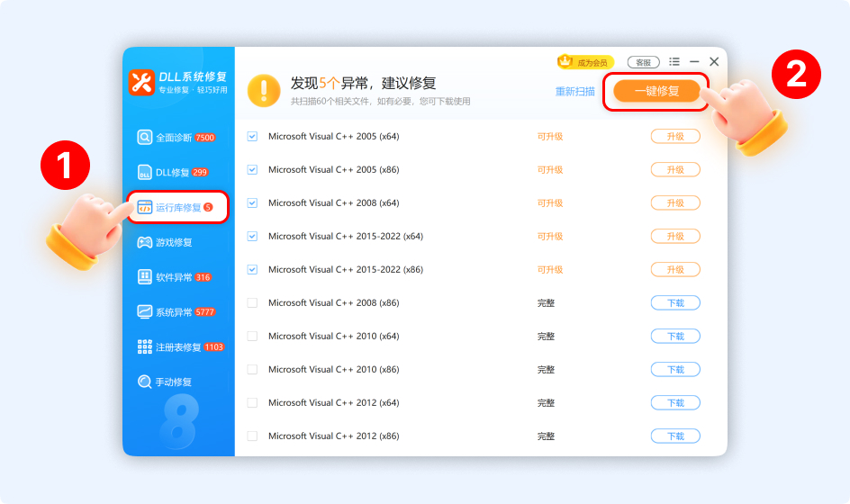Image resolution: width=850 pixels, height=504 pixels.
Task: Uncheck Microsoft Visual C++ 2008 (x64) checkbox
Action: coord(252,202)
